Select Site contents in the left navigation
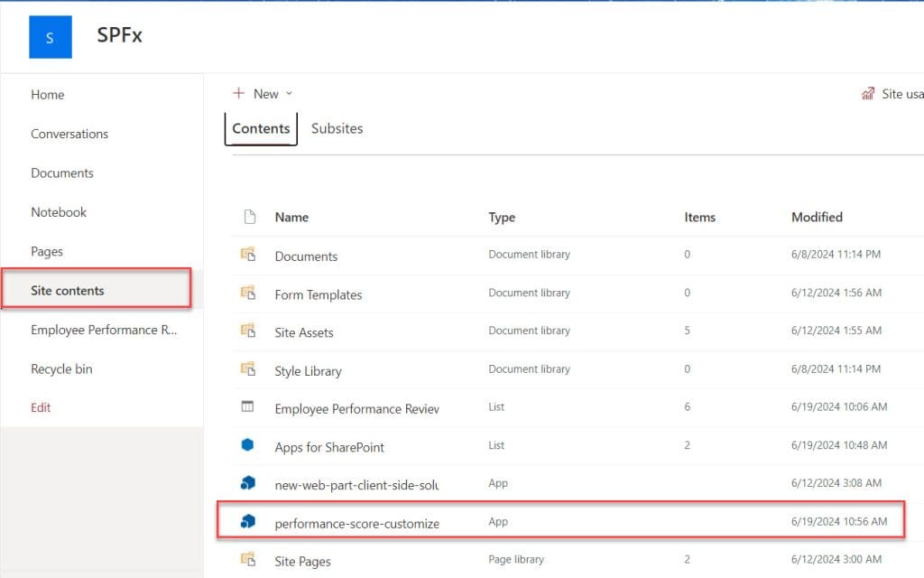Viewport: 924px width, 578px height. (67, 291)
